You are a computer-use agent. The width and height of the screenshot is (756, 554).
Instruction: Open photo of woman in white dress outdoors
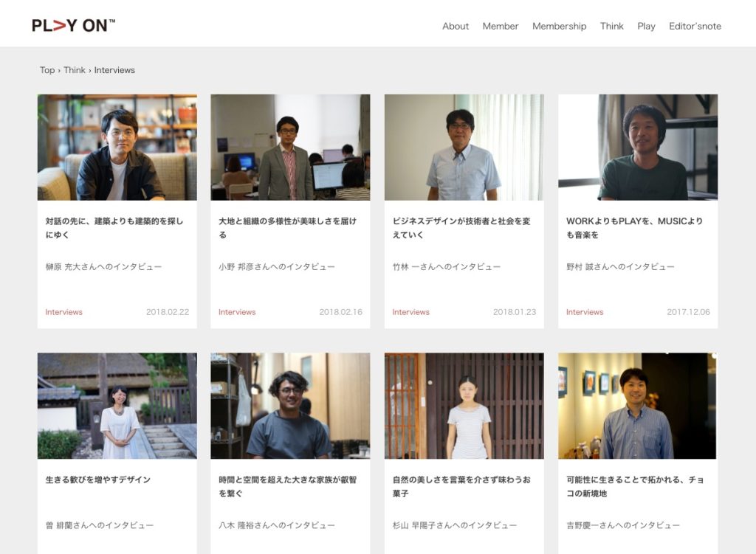pyautogui.click(x=117, y=406)
